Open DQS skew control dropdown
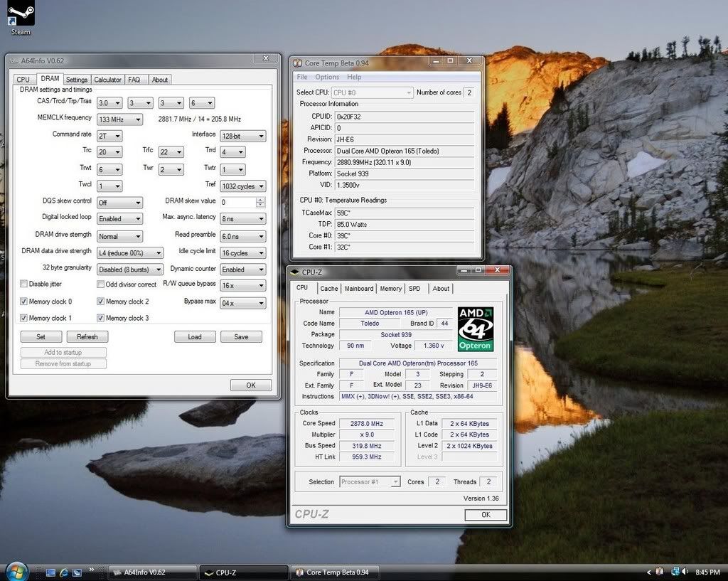This screenshot has height=581, width=728. coord(119,203)
